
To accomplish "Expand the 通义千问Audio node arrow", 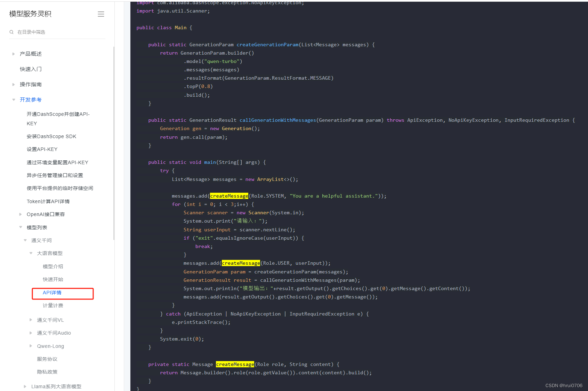I will (31, 333).
